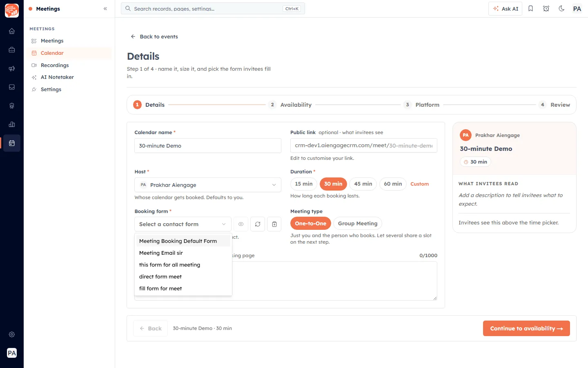This screenshot has width=588, height=368.
Task: Open AI Notetaker in sidebar
Action: coord(69,77)
